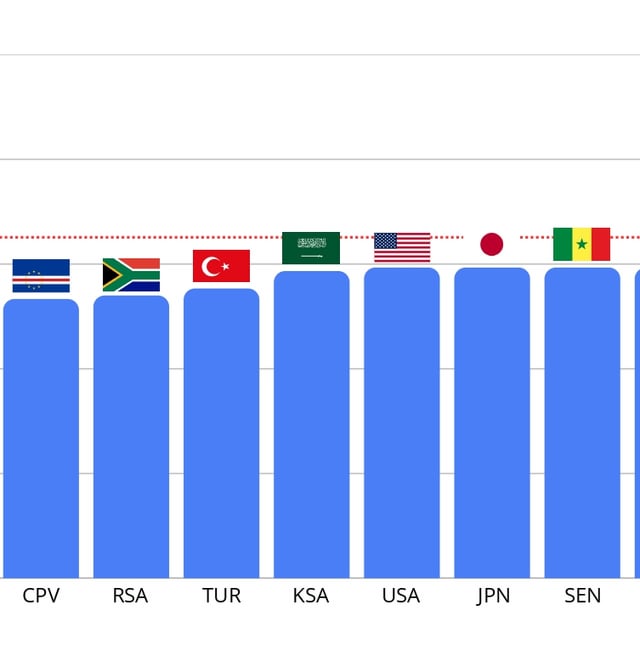Click the Japan flag icon
Screen dimensions: 640x650
click(x=492, y=244)
